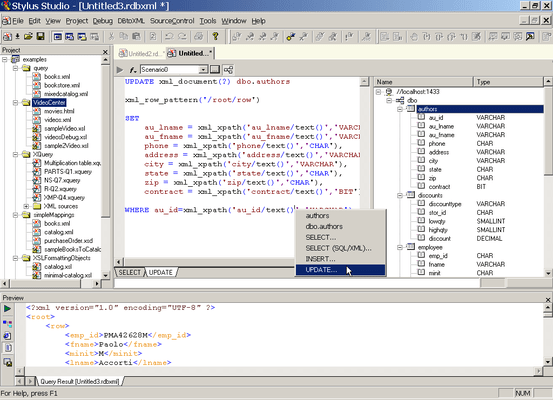Viewport: 553px width, 400px height.
Task: Click the magnifier window icon in toolbar
Action: tap(530, 36)
